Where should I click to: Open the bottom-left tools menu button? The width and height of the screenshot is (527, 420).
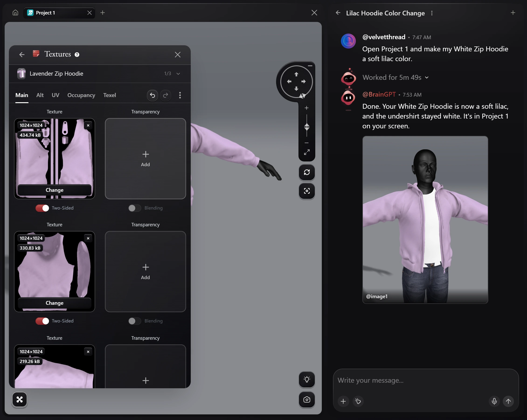tap(20, 399)
